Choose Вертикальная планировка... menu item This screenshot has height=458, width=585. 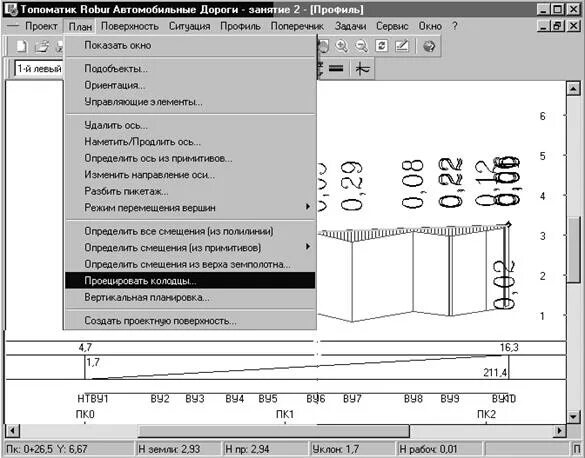(190, 297)
